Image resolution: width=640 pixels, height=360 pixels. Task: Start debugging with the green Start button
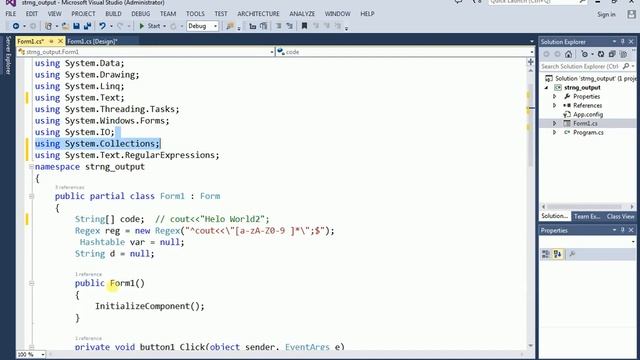(150, 26)
